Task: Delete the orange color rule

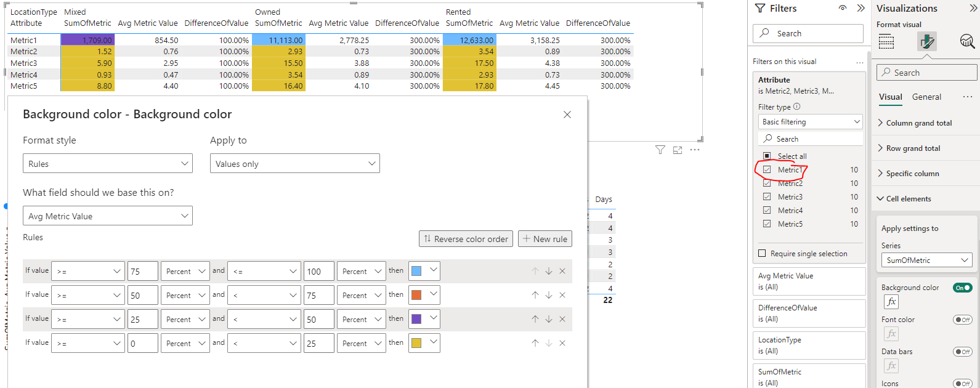Action: 562,295
